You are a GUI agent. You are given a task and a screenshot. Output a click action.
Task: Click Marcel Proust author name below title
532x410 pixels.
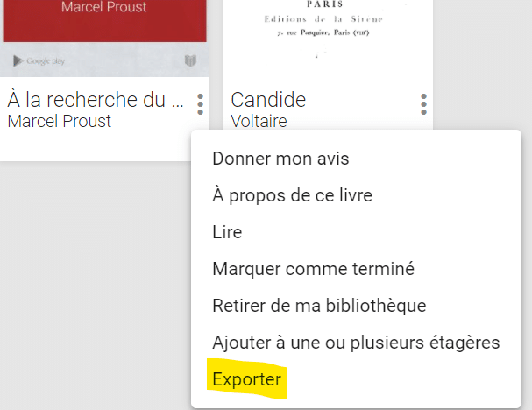click(x=60, y=121)
